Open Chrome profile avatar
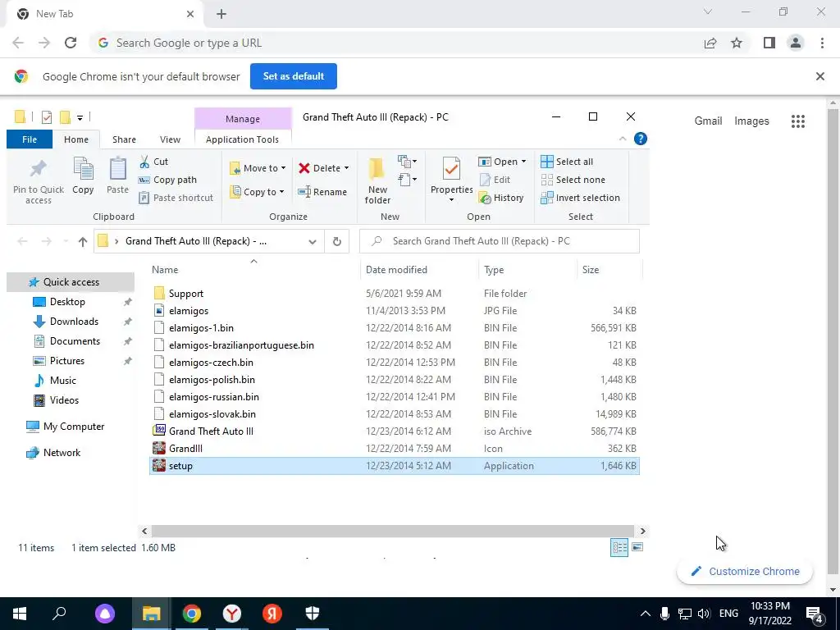This screenshot has height=630, width=840. point(796,43)
